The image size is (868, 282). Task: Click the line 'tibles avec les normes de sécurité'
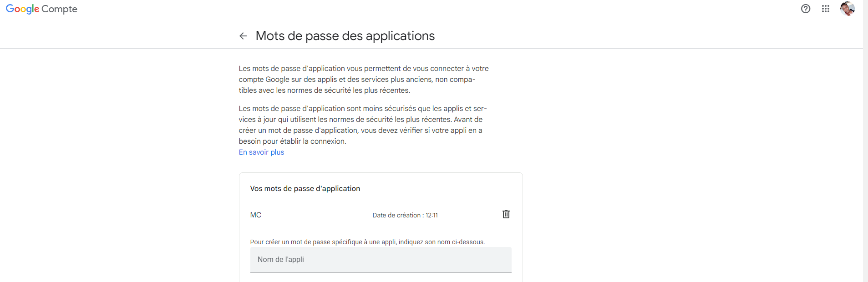point(324,91)
